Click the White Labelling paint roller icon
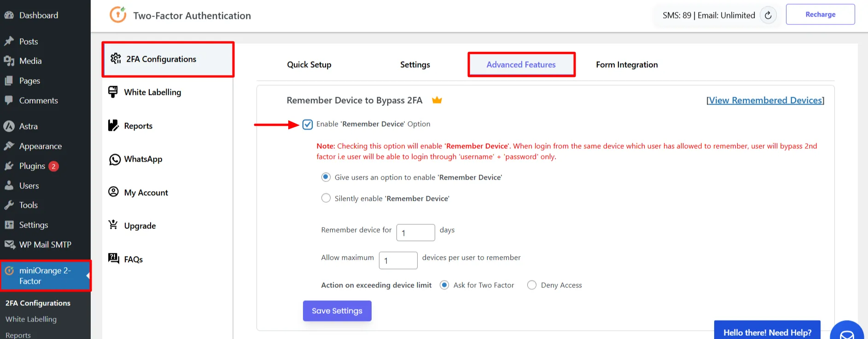Viewport: 868px width, 339px height. pyautogui.click(x=113, y=92)
